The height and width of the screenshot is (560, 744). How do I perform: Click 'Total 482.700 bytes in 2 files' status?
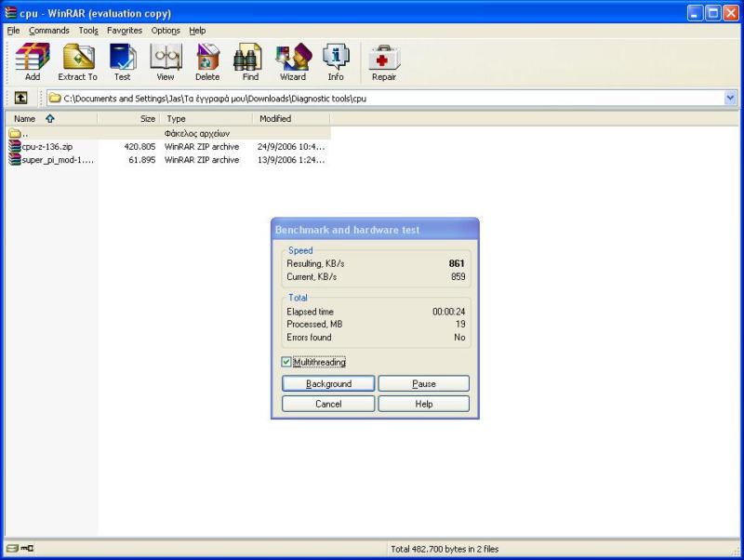[x=445, y=549]
